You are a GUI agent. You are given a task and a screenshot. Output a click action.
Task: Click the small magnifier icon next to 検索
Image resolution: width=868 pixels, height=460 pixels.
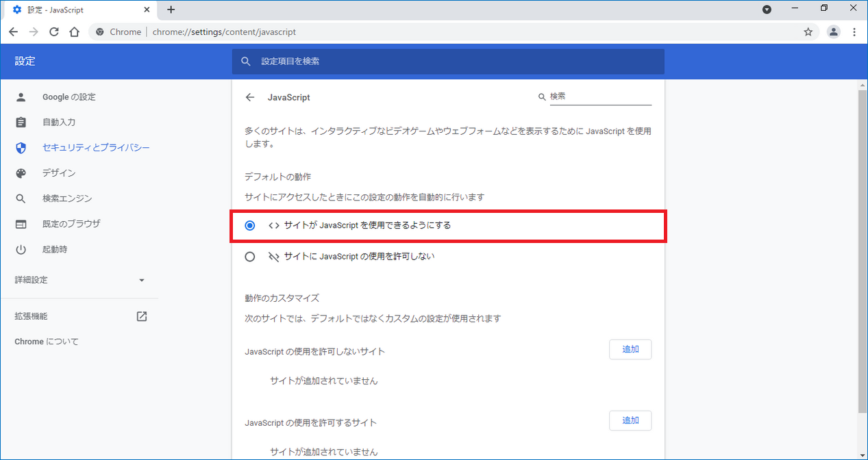(543, 97)
